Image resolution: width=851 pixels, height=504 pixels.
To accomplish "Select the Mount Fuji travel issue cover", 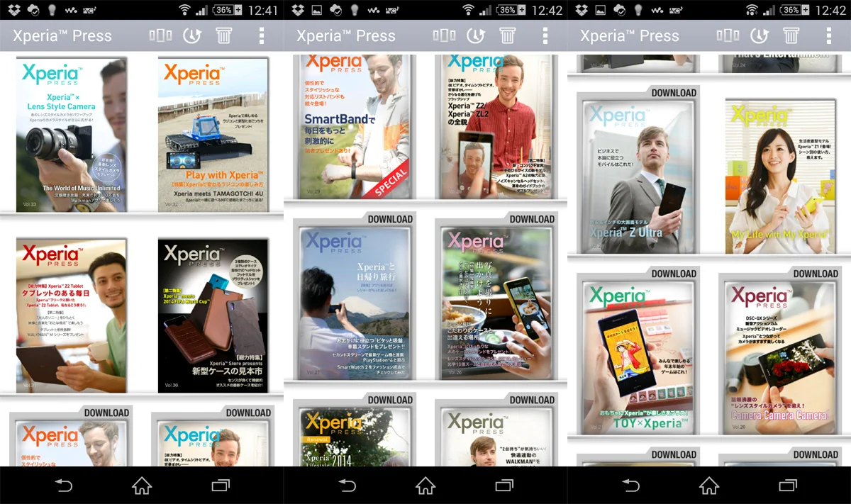I will tap(355, 303).
